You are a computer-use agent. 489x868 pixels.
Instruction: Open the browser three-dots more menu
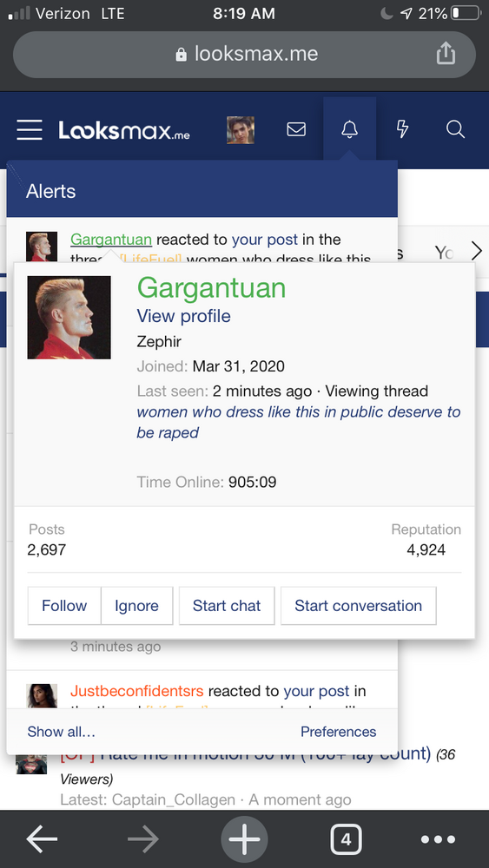pyautogui.click(x=438, y=839)
